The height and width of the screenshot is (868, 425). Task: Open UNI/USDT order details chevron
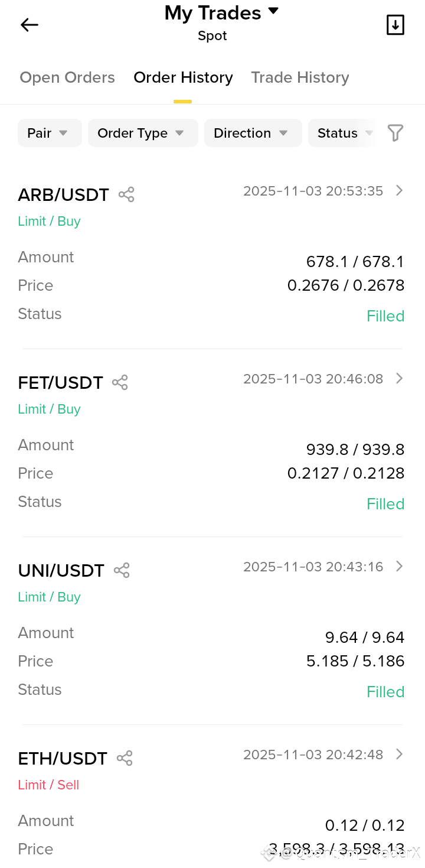400,566
